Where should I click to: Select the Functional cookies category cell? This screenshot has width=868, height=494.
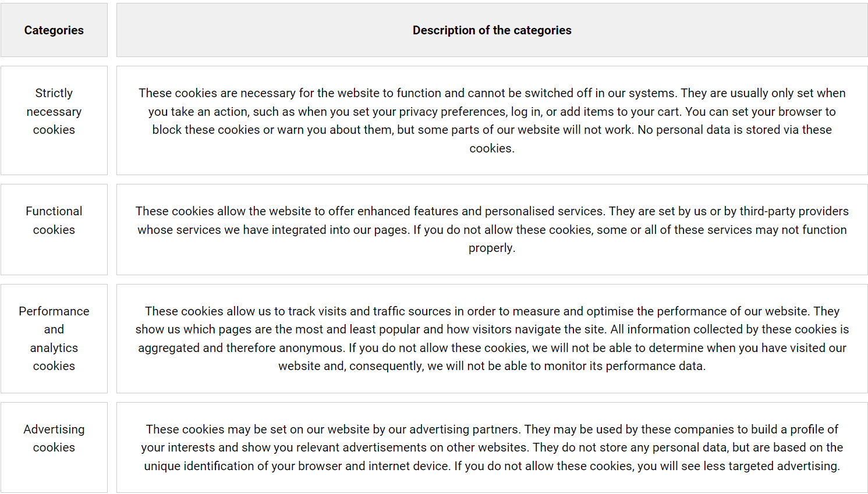click(54, 221)
